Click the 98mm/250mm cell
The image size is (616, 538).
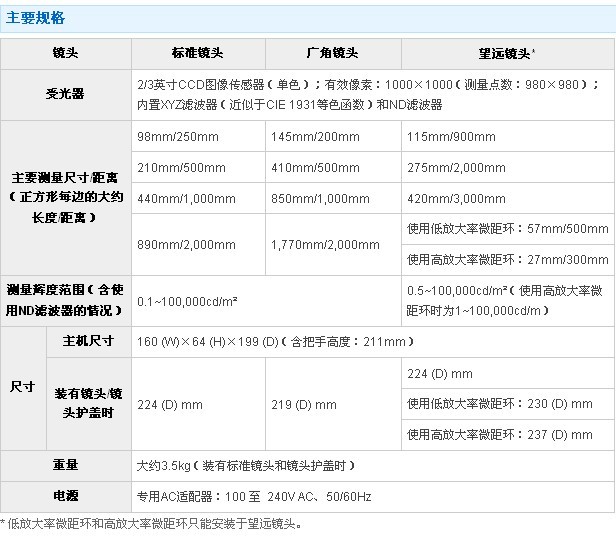point(179,136)
